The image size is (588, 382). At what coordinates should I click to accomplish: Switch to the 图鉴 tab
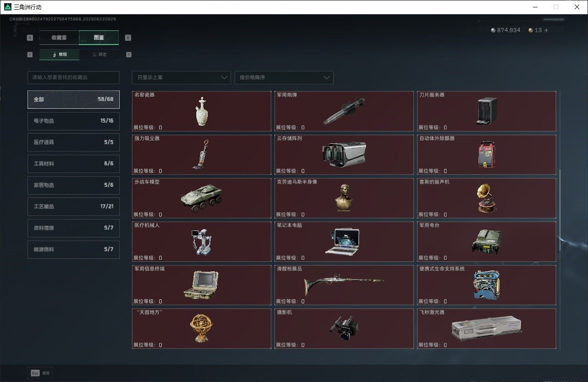99,38
